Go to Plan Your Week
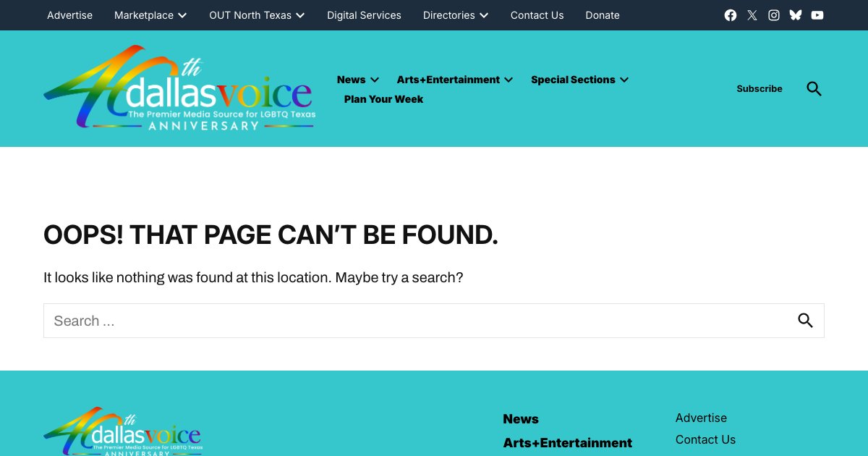 pos(383,99)
